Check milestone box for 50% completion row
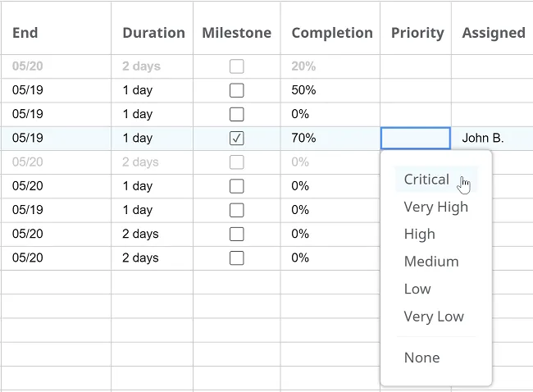The image size is (533, 392). pyautogui.click(x=237, y=90)
